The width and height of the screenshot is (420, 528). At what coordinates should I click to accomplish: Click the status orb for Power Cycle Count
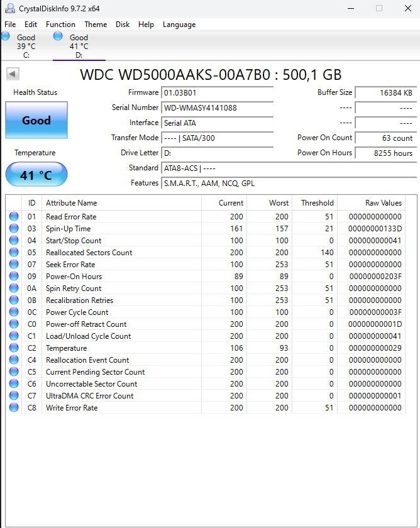(14, 312)
